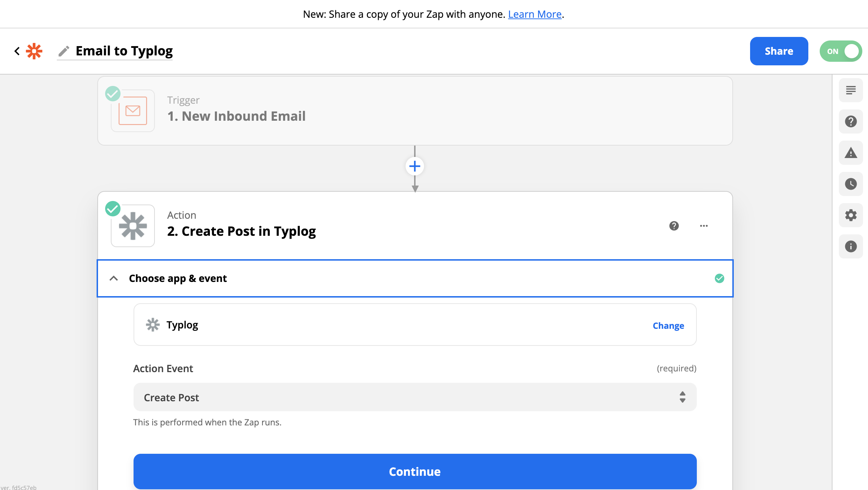Screen dimensions: 868x490
Task: Turn the Zap ON toggle off
Action: [x=841, y=51]
